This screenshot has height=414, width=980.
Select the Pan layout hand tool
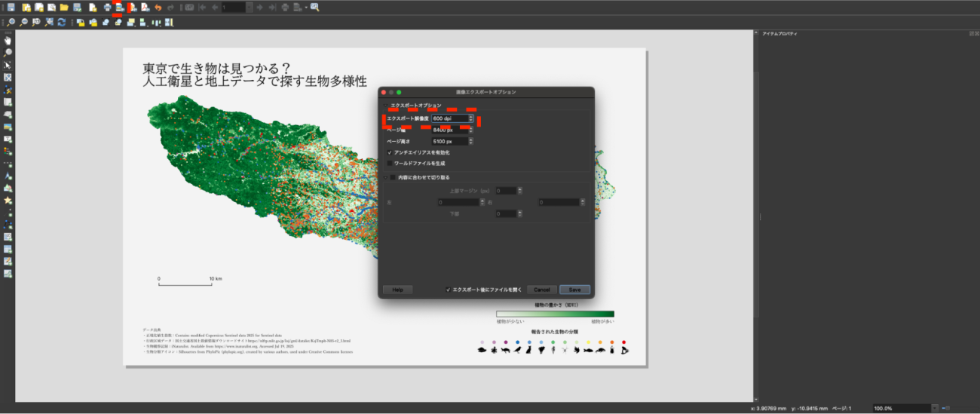point(8,41)
